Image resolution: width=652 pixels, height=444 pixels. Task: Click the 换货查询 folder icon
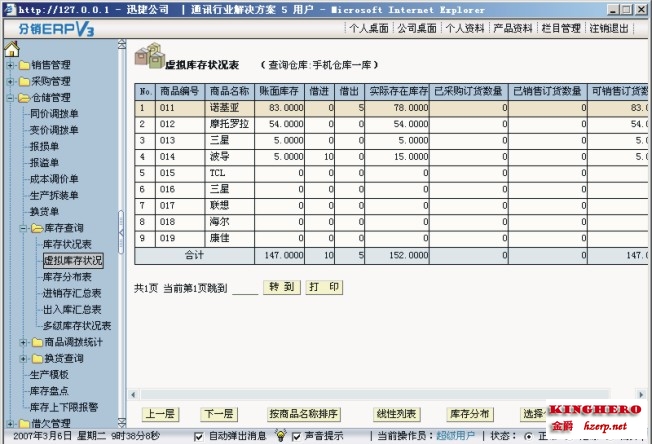point(37,358)
